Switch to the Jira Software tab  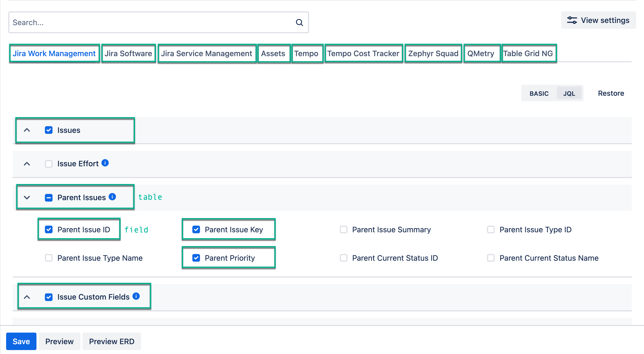pyautogui.click(x=128, y=53)
